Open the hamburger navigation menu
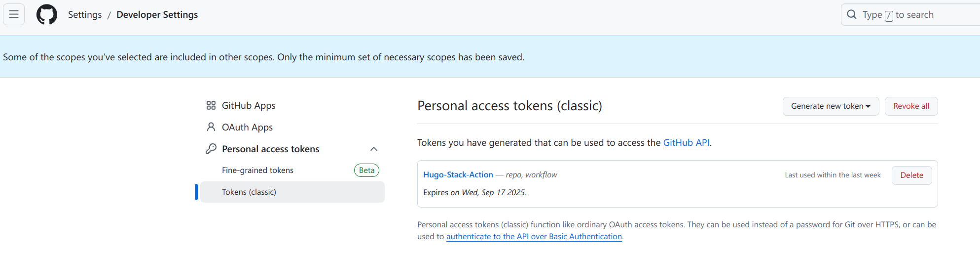 click(x=14, y=15)
